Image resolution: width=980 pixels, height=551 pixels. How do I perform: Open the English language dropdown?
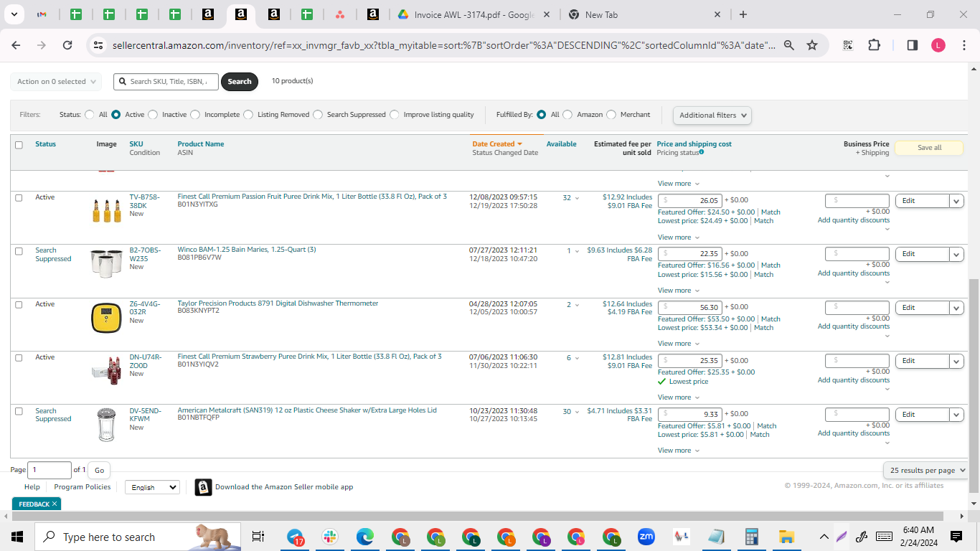pos(152,487)
